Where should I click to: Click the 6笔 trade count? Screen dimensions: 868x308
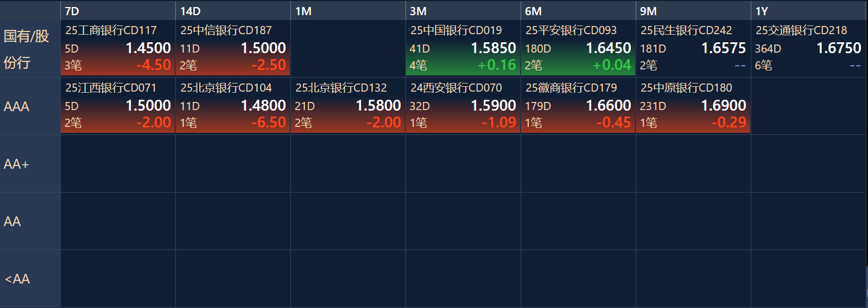[764, 66]
